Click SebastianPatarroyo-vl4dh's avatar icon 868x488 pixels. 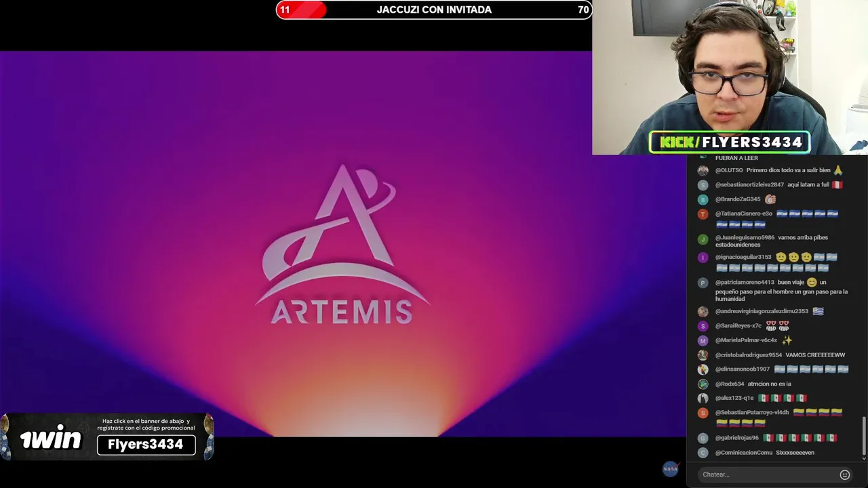[x=703, y=413]
